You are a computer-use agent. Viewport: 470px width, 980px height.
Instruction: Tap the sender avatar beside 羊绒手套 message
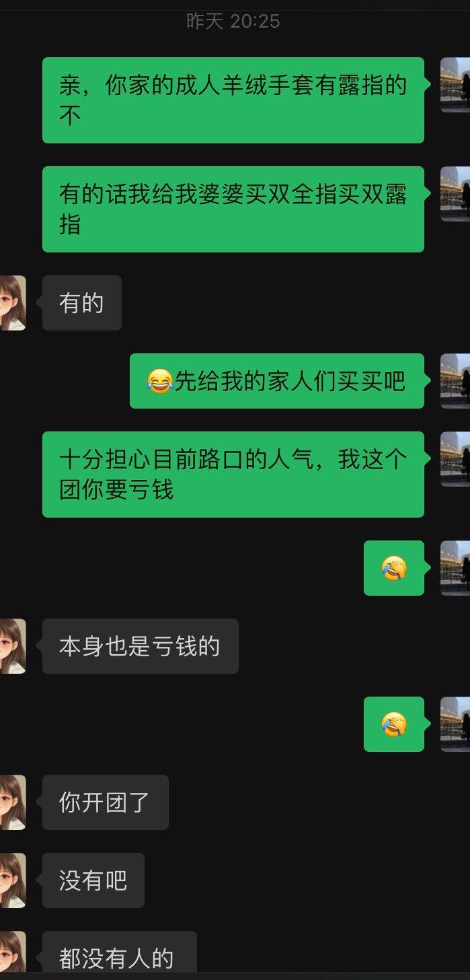455,85
